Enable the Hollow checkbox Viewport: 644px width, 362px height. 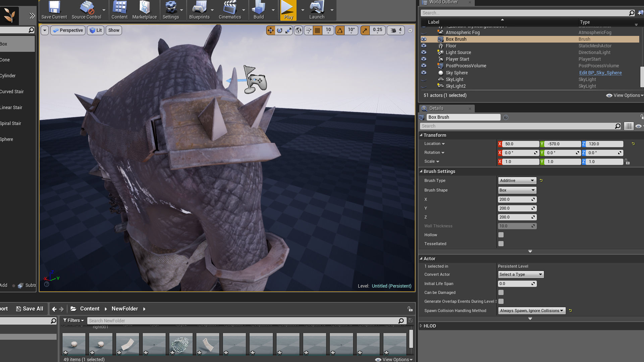(x=501, y=235)
